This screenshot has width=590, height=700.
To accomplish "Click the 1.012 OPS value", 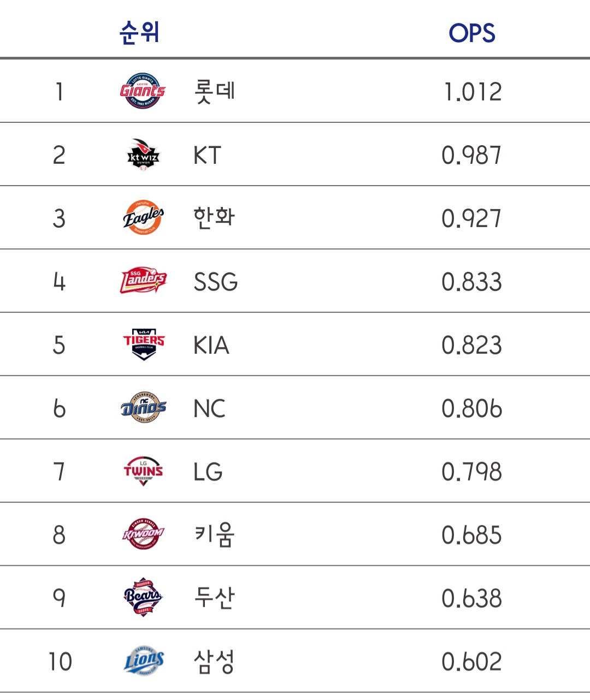I will [473, 92].
